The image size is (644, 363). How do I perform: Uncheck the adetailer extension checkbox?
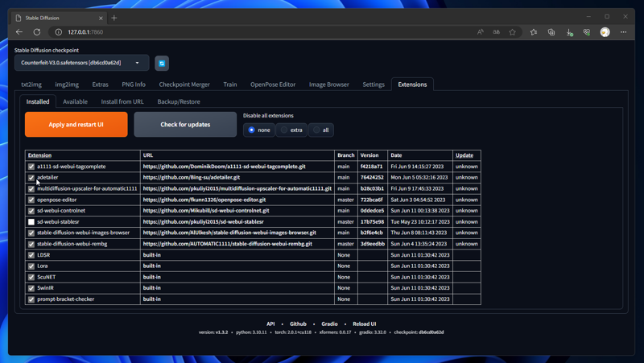point(31,178)
